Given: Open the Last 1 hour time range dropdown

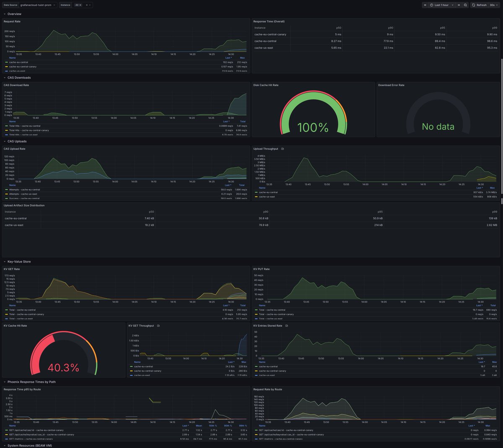Looking at the screenshot, I should click(x=442, y=5).
